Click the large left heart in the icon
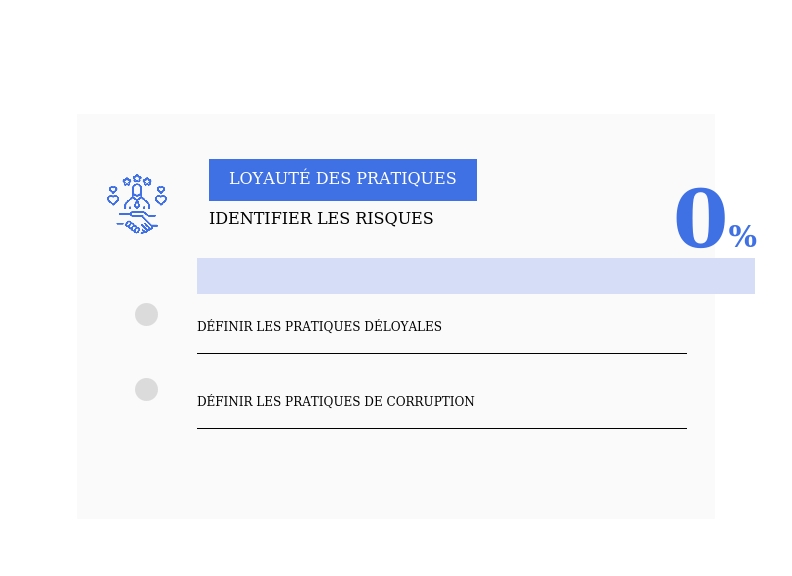The image size is (792, 576). [x=113, y=200]
